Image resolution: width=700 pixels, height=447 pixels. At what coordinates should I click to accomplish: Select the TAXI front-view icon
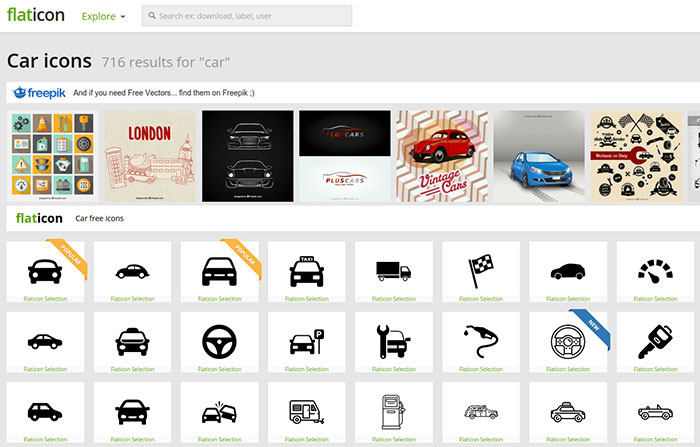[307, 271]
